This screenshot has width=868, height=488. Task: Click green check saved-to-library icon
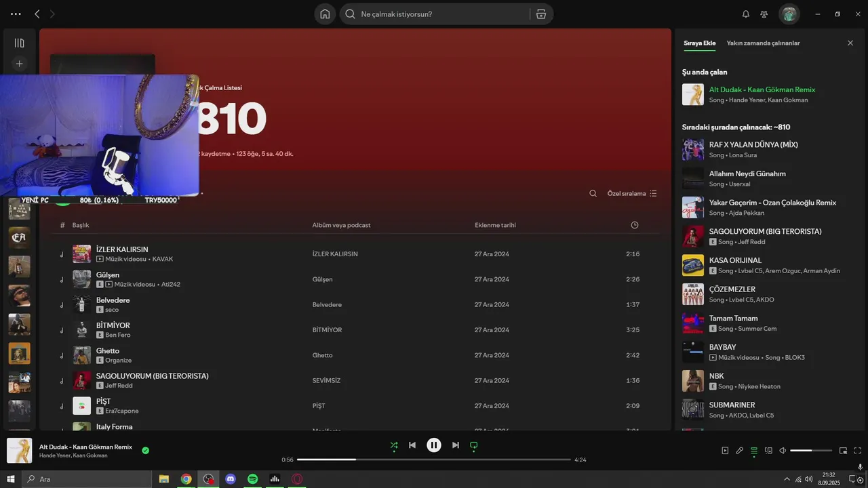(x=146, y=450)
